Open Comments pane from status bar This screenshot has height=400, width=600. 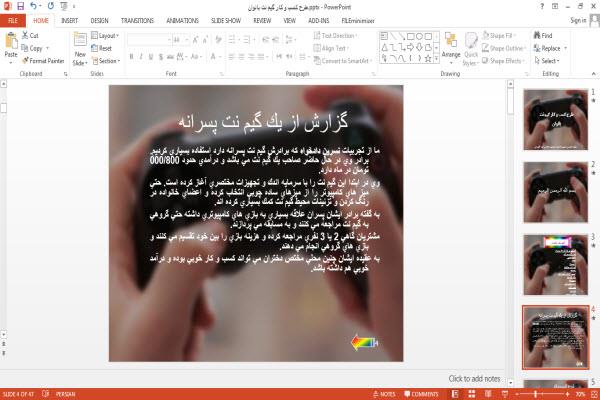point(421,394)
